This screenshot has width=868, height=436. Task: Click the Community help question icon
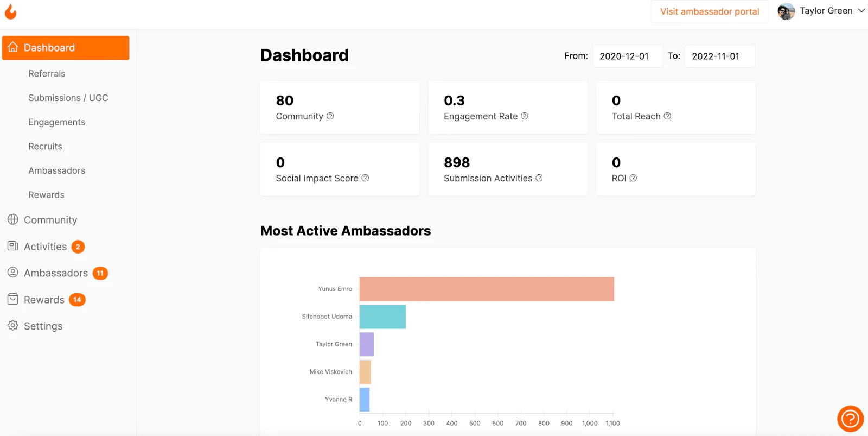tap(330, 116)
